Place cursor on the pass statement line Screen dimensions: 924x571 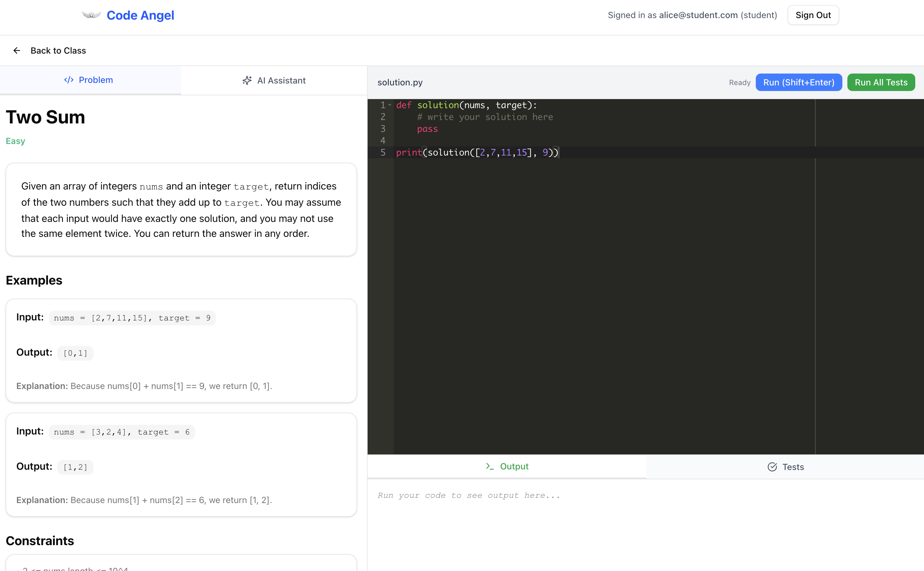point(427,129)
